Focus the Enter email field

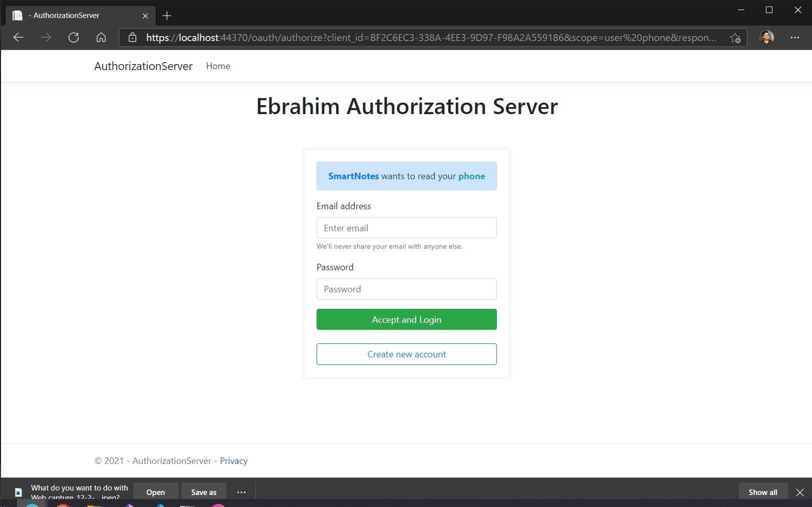(x=407, y=228)
